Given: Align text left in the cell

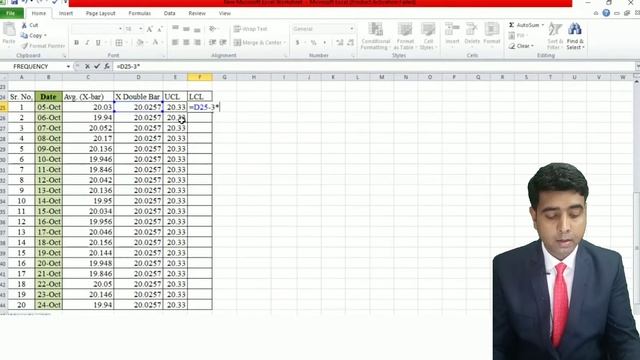Looking at the screenshot, I should 176,42.
